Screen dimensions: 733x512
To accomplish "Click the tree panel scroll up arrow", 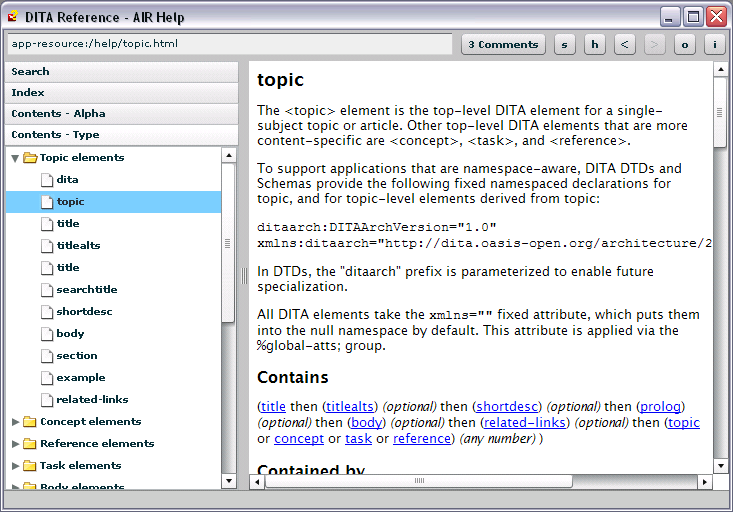I will tap(229, 155).
